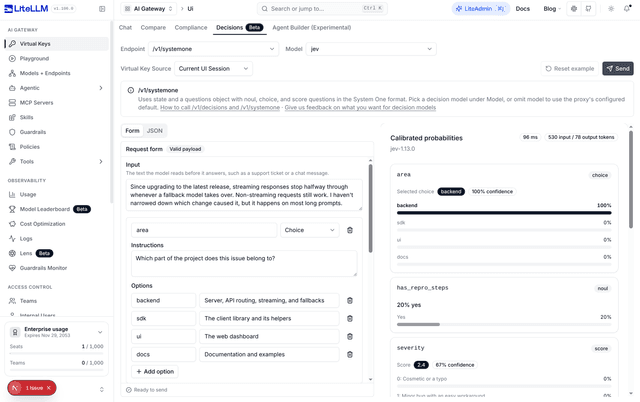640x402 pixels.
Task: Switch to the Compliance tab
Action: 191,27
